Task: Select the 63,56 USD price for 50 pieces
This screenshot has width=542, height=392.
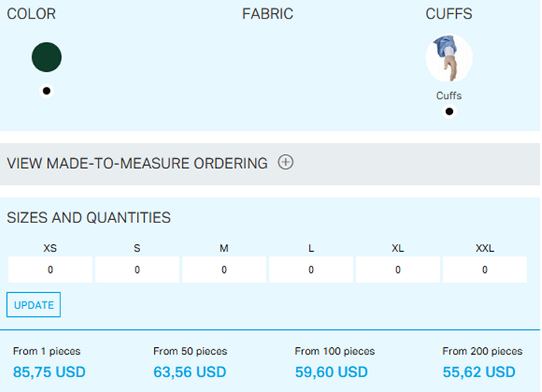Action: click(x=190, y=373)
